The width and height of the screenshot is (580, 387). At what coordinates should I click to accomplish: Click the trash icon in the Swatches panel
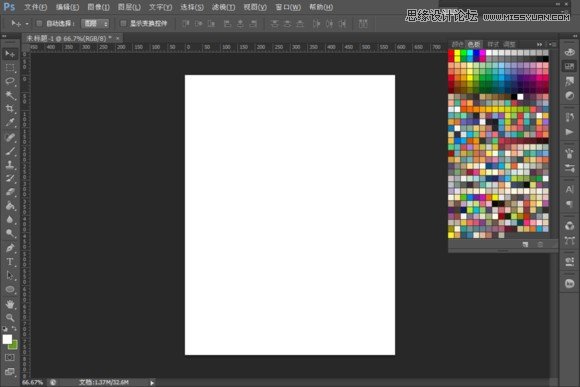coord(540,245)
